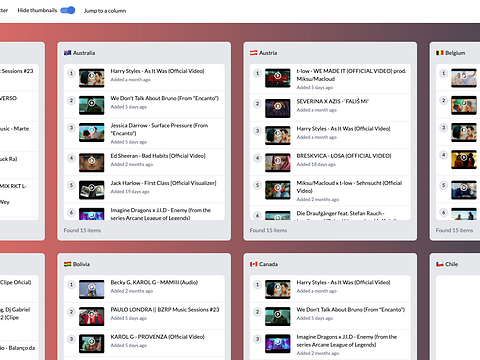Image resolution: width=480 pixels, height=360 pixels.
Task: Open SEVERINA X AZIS - FALIŠ MI title
Action: tap(333, 101)
